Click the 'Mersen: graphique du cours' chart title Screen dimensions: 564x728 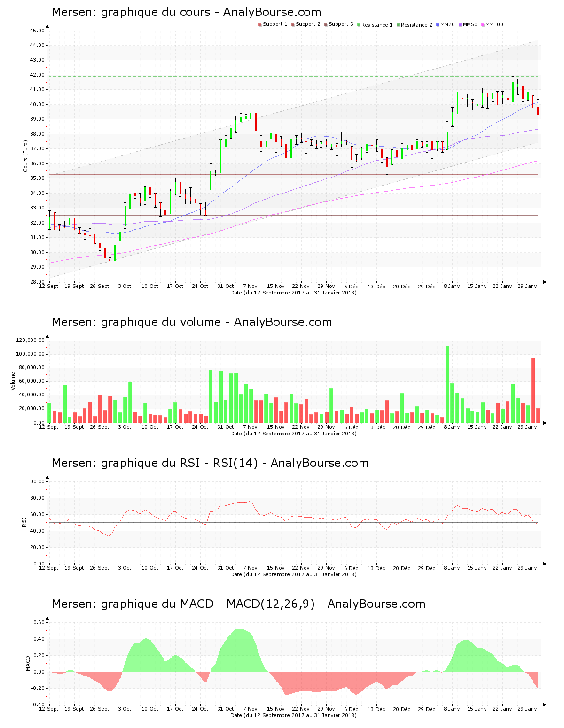[131, 12]
